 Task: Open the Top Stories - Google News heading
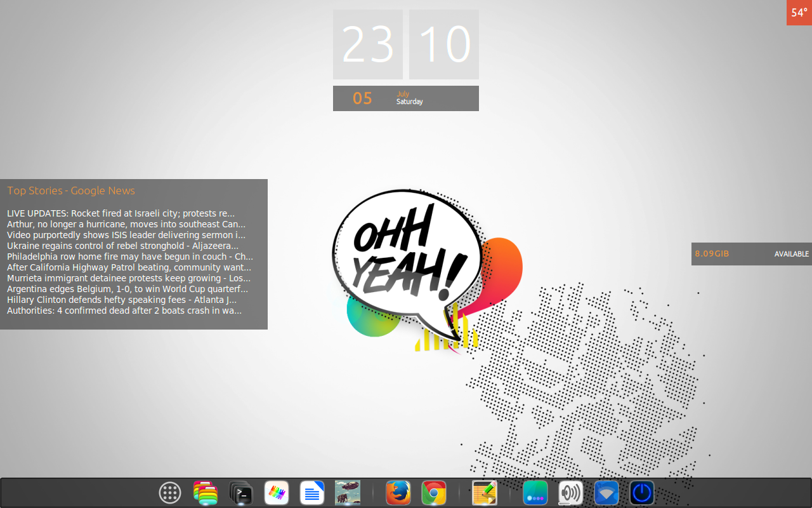[x=71, y=190]
